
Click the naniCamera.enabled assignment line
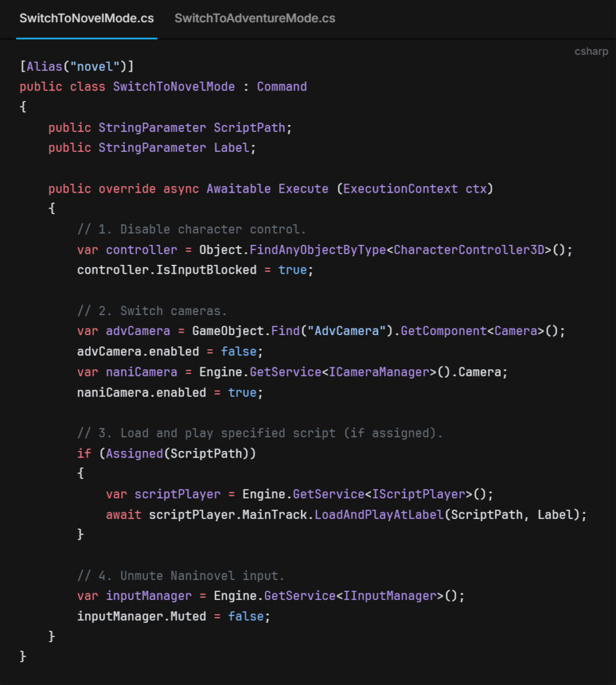170,393
